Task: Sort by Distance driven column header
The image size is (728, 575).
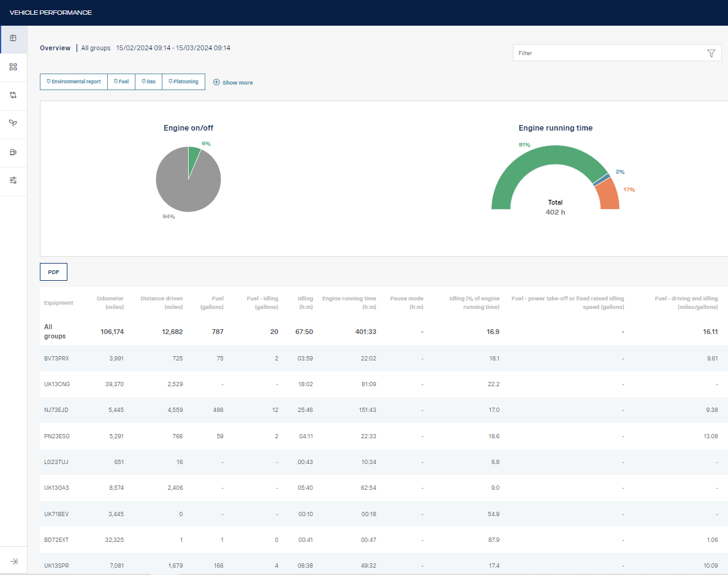Action: [162, 303]
